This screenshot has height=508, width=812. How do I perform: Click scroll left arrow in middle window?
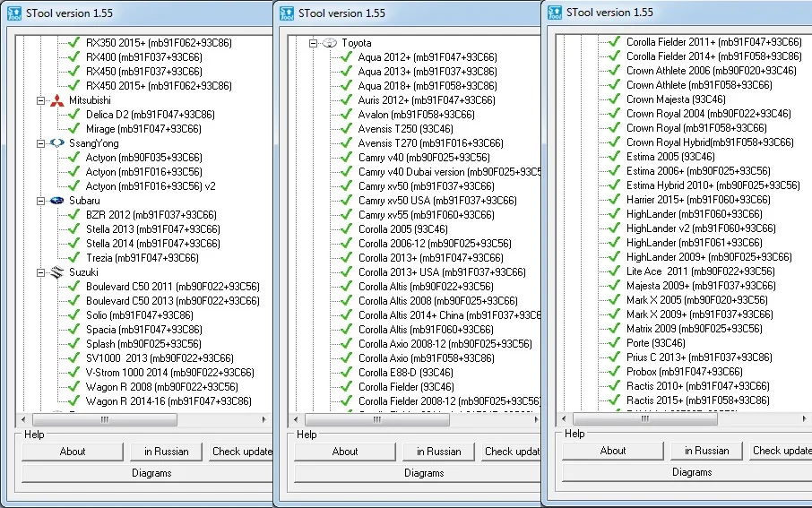pyautogui.click(x=296, y=419)
